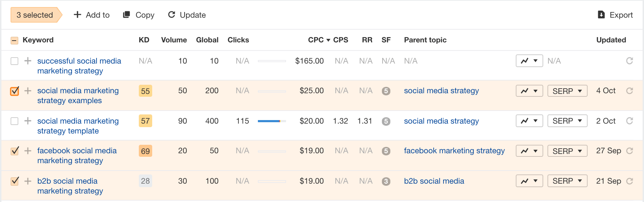Uncheck 'facebook social media marketing strategy' row
Screen dimensions: 644x202
14,151
